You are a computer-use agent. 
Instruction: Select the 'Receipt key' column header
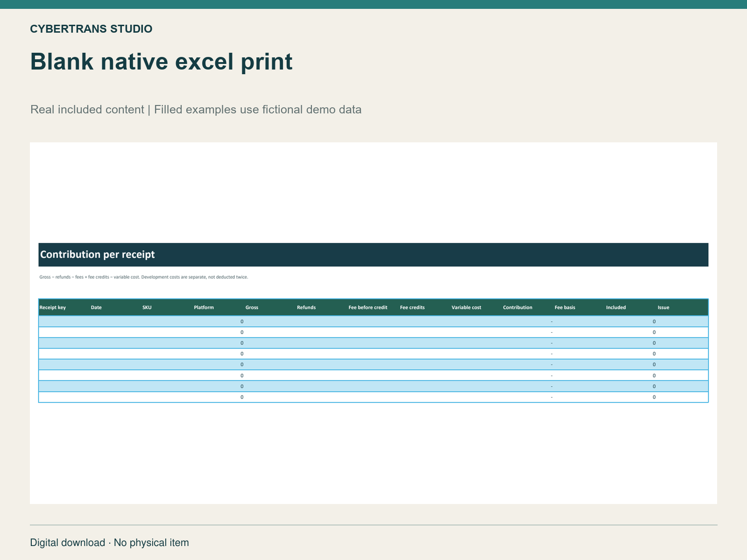[53, 308]
